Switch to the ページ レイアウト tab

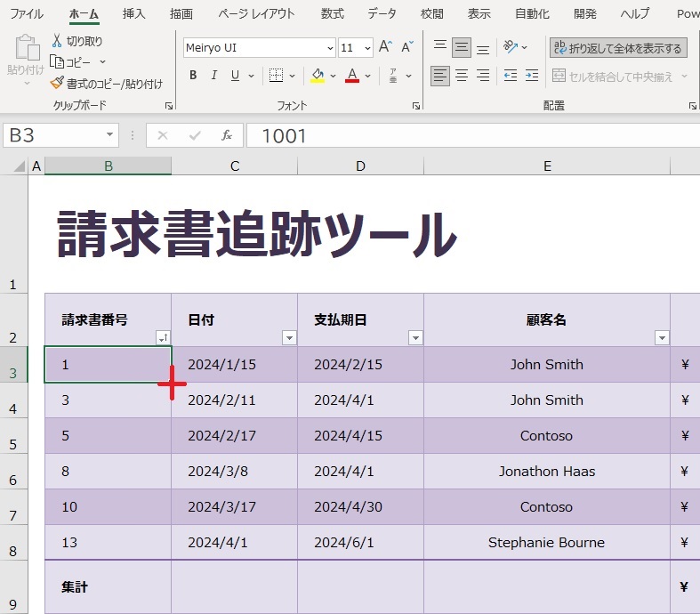[x=256, y=14]
